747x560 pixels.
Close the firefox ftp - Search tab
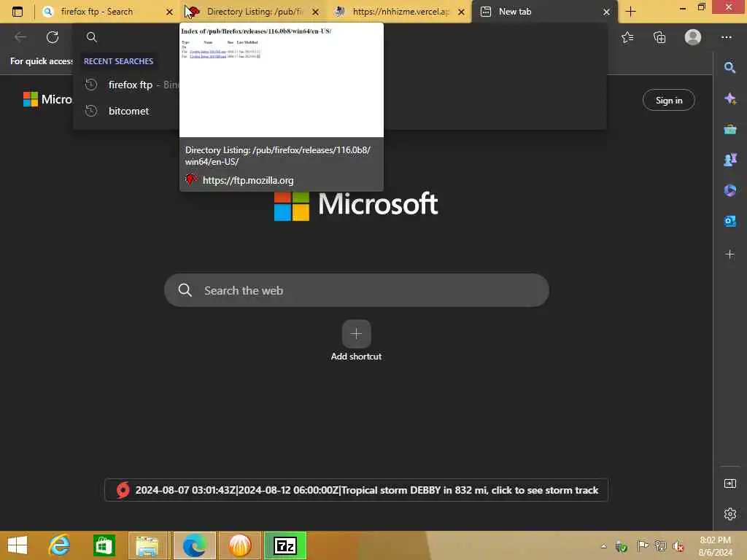click(169, 12)
